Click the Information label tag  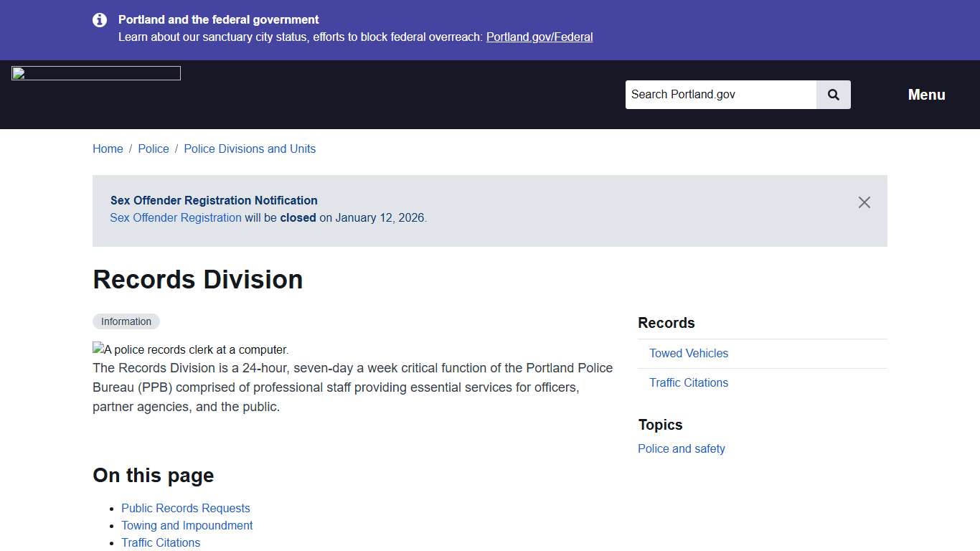(x=126, y=321)
